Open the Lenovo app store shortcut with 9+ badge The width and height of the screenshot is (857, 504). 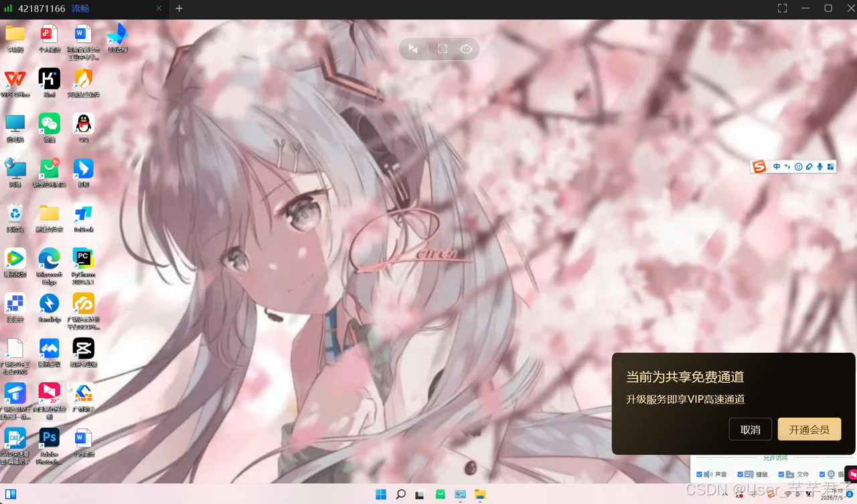click(x=49, y=173)
